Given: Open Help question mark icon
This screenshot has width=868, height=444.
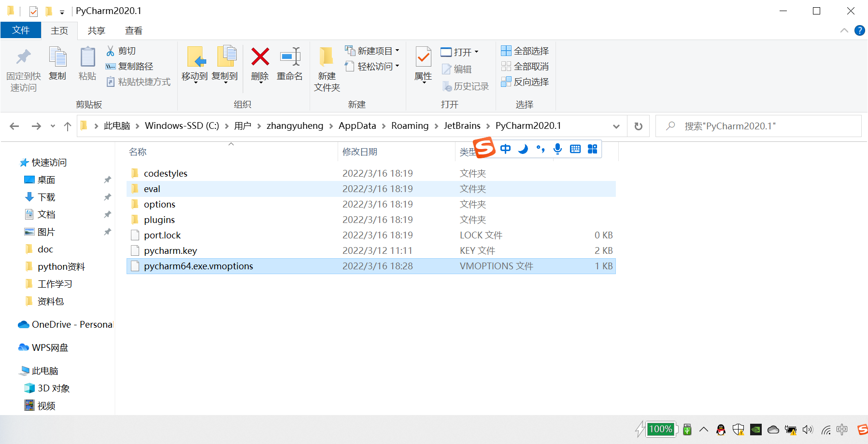Looking at the screenshot, I should coord(860,30).
